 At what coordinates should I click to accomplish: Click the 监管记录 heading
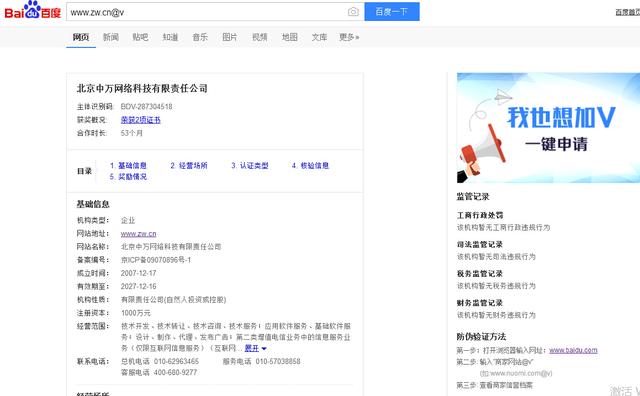tap(473, 196)
